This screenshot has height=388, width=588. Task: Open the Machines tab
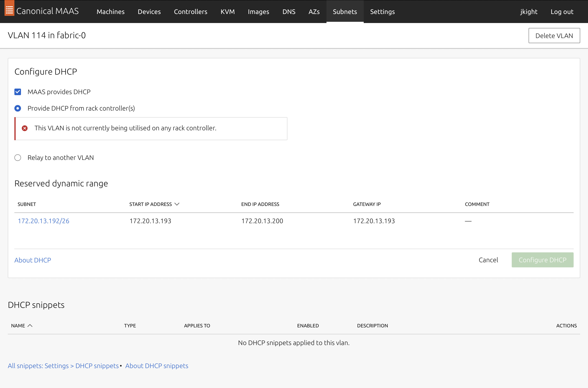(110, 12)
